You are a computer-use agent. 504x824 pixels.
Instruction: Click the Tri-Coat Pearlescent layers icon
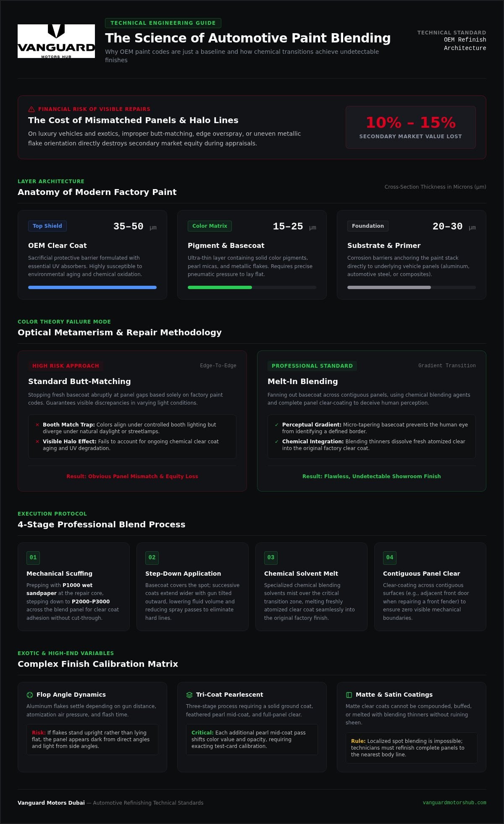(189, 695)
